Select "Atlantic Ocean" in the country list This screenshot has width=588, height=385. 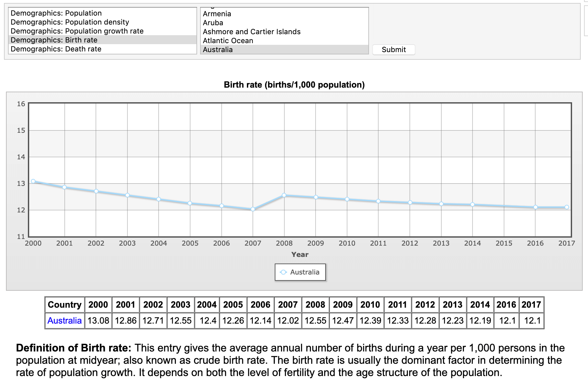tap(228, 41)
